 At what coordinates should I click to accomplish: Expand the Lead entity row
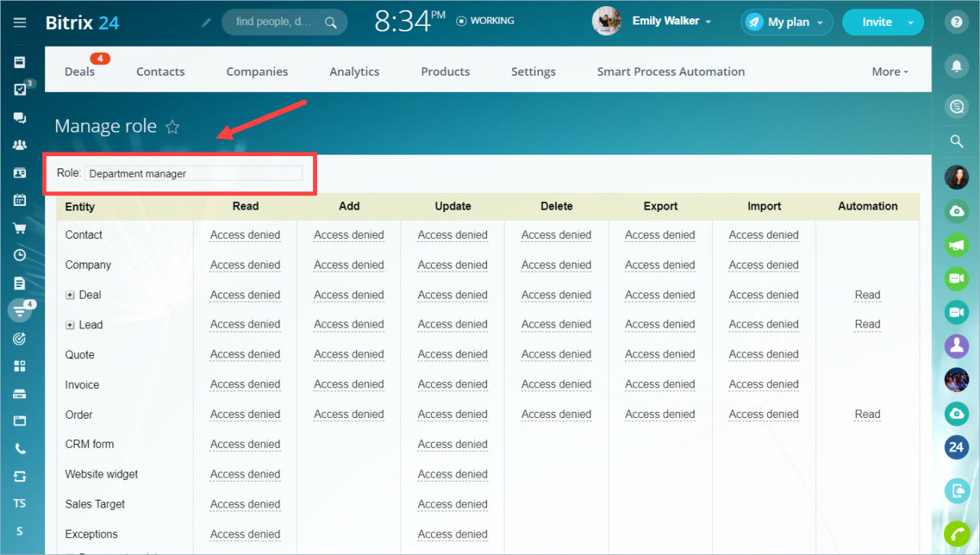coord(70,325)
